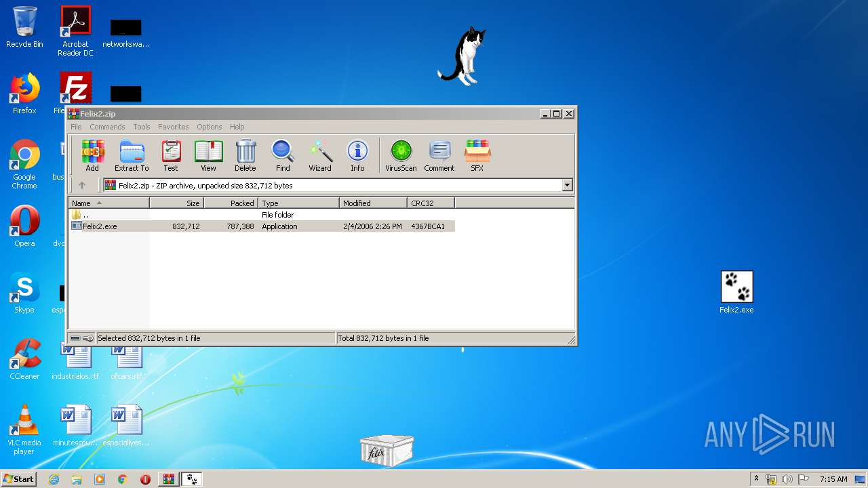Image resolution: width=868 pixels, height=488 pixels.
Task: Open the Start menu
Action: [x=19, y=479]
